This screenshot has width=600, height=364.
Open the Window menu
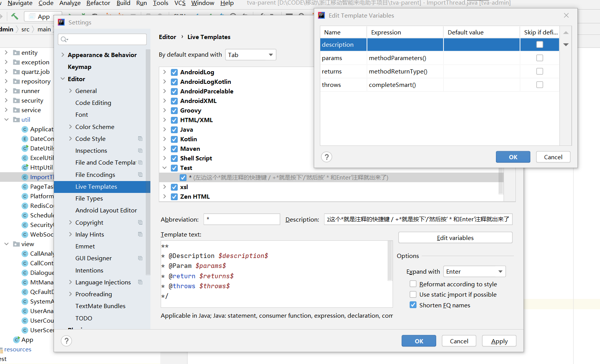pyautogui.click(x=202, y=3)
